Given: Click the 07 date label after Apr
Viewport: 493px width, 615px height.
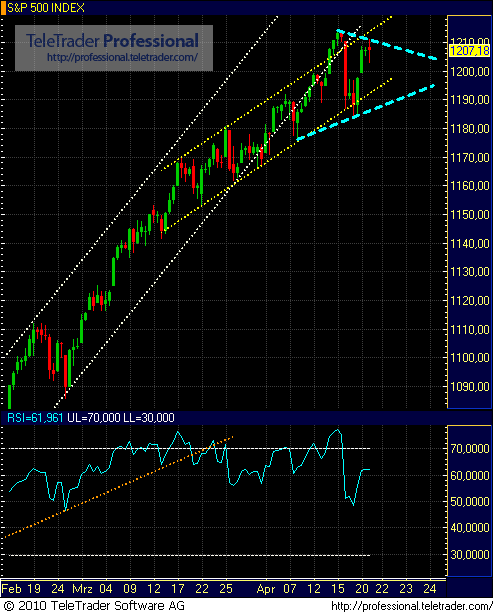Looking at the screenshot, I should point(290,589).
